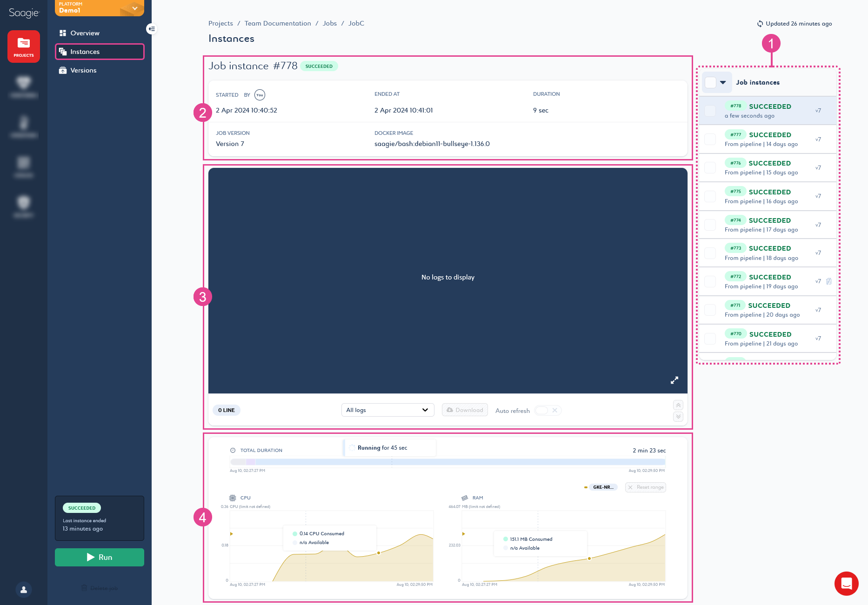868x605 pixels.
Task: Click the data point on the CPU chart
Action: tap(379, 553)
